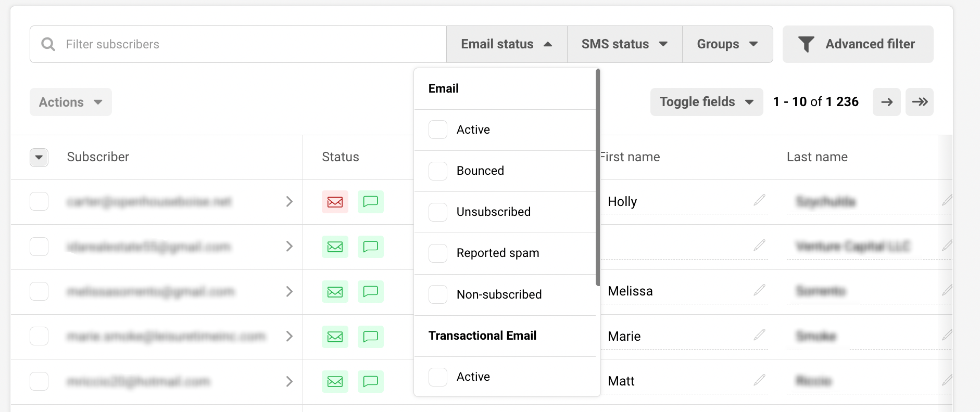This screenshot has width=980, height=412.
Task: Select Non-subscribed option in email menu
Action: click(x=437, y=294)
